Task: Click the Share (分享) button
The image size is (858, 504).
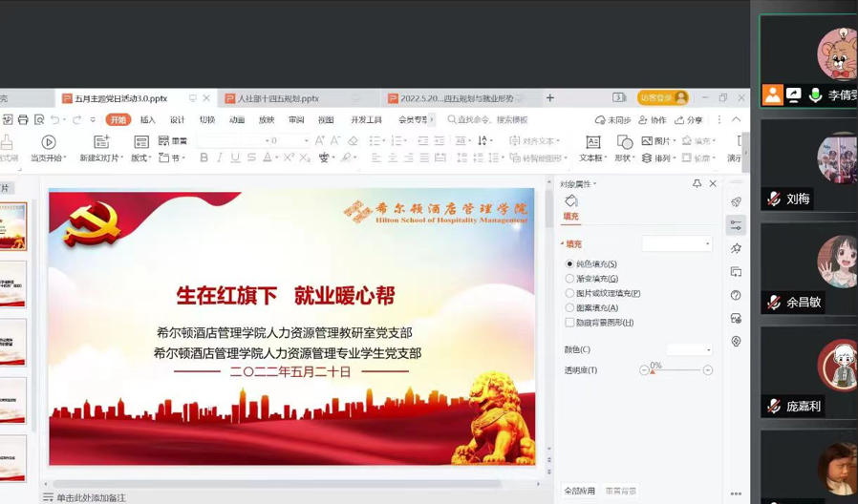Action: [x=688, y=119]
